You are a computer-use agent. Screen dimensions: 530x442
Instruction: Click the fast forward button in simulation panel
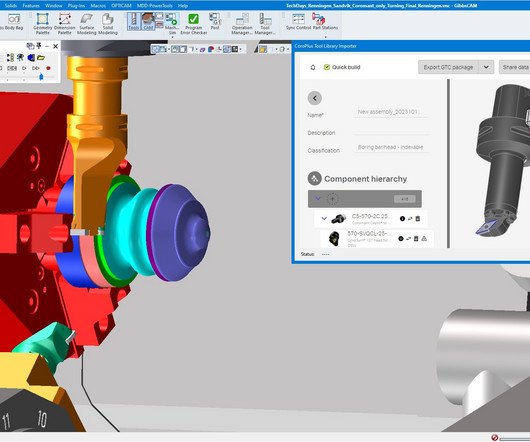point(35,68)
